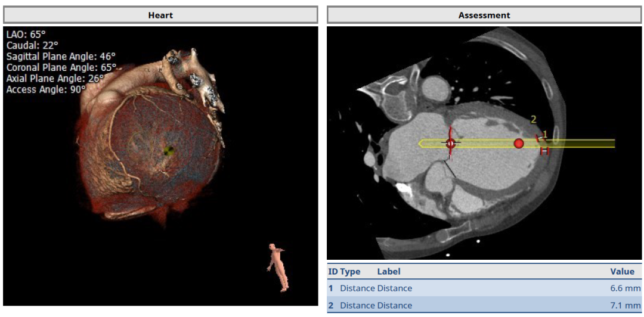This screenshot has height=317, width=644.
Task: Click the ID column header
Action: tap(333, 272)
